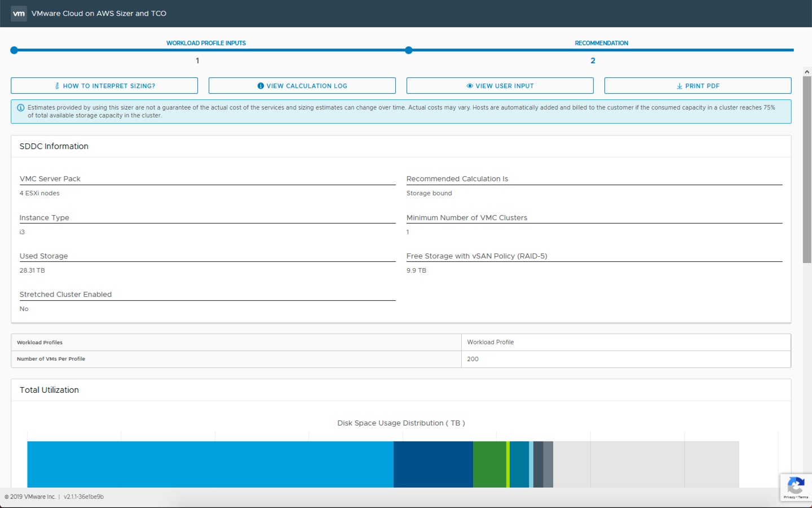This screenshot has width=812, height=508.
Task: Click the 'No' stretched cluster value
Action: (24, 309)
